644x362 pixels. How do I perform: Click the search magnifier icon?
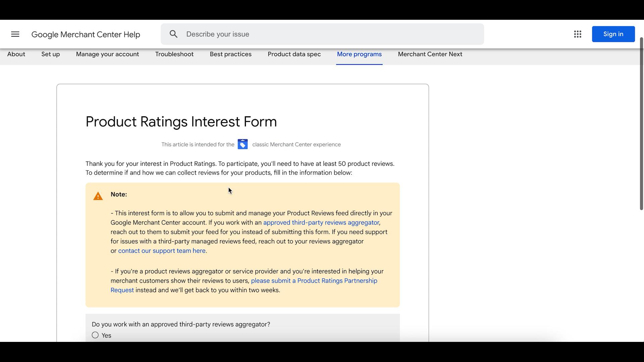pyautogui.click(x=173, y=34)
